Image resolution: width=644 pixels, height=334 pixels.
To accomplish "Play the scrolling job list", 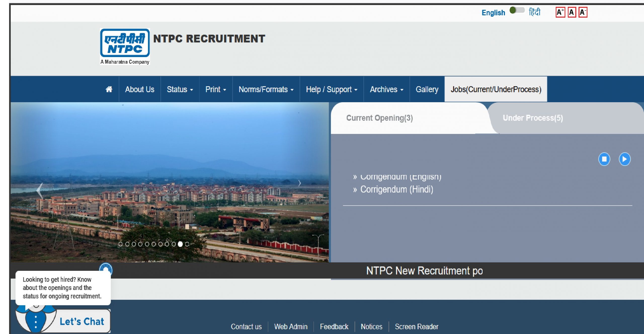I will pyautogui.click(x=624, y=159).
